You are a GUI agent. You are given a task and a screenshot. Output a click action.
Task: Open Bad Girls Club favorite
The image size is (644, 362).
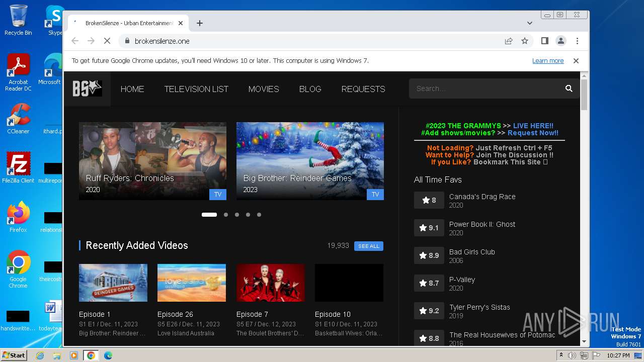pos(472,252)
